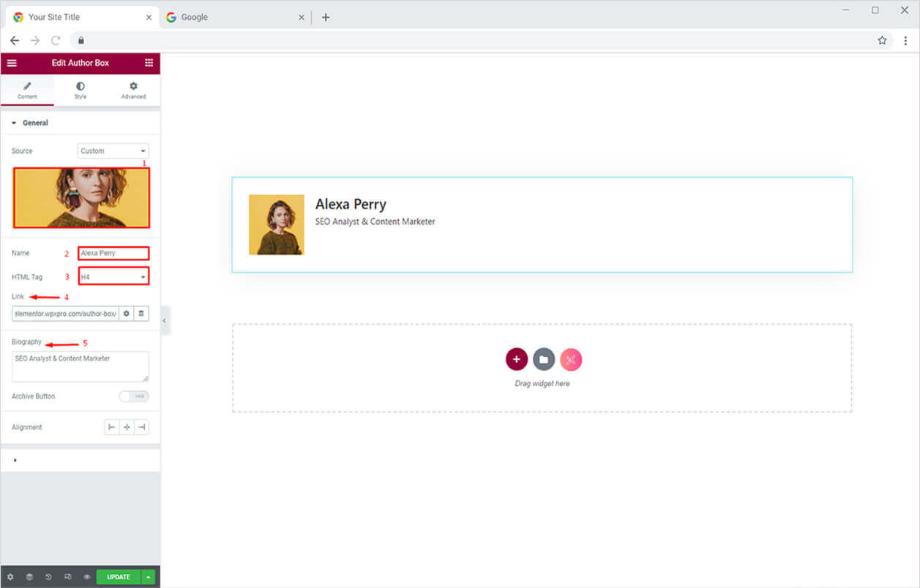Preview changes with the eye icon
Image resolution: width=920 pixels, height=588 pixels.
pyautogui.click(x=86, y=577)
